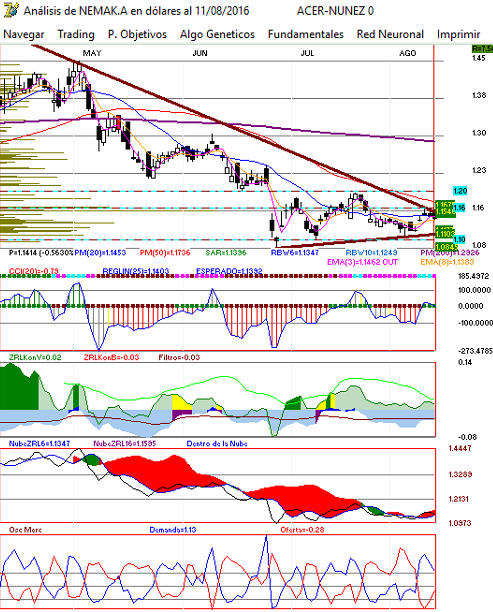
Task: Click the application logo icon in title bar
Action: click(11, 10)
